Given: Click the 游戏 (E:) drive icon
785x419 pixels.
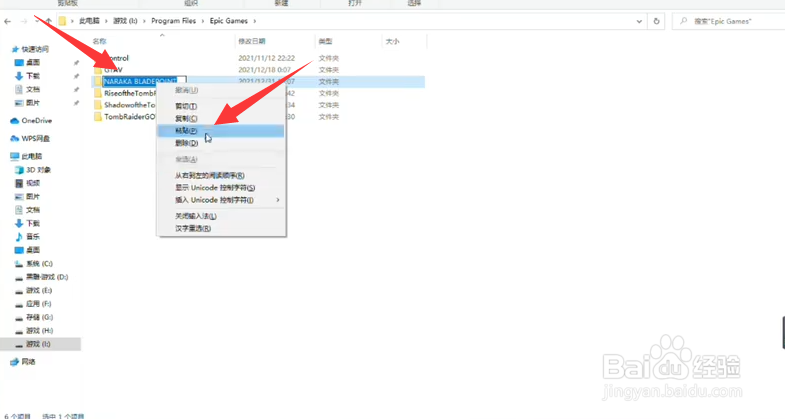Looking at the screenshot, I should click(19, 291).
